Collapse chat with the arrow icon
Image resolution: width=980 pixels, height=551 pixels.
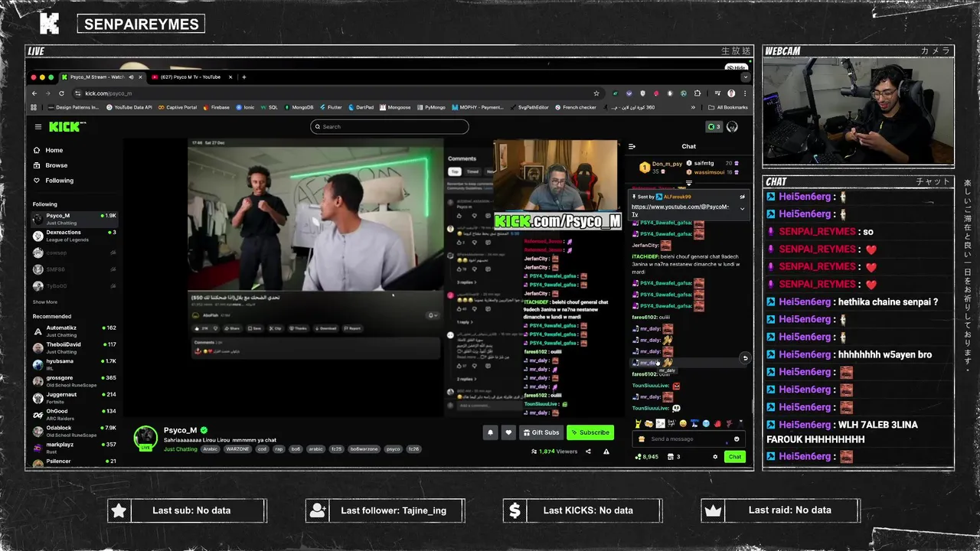click(x=632, y=146)
